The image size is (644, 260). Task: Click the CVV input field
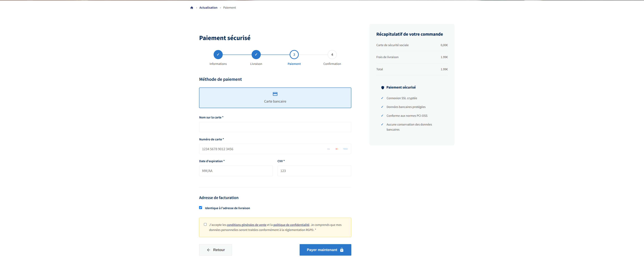click(314, 171)
